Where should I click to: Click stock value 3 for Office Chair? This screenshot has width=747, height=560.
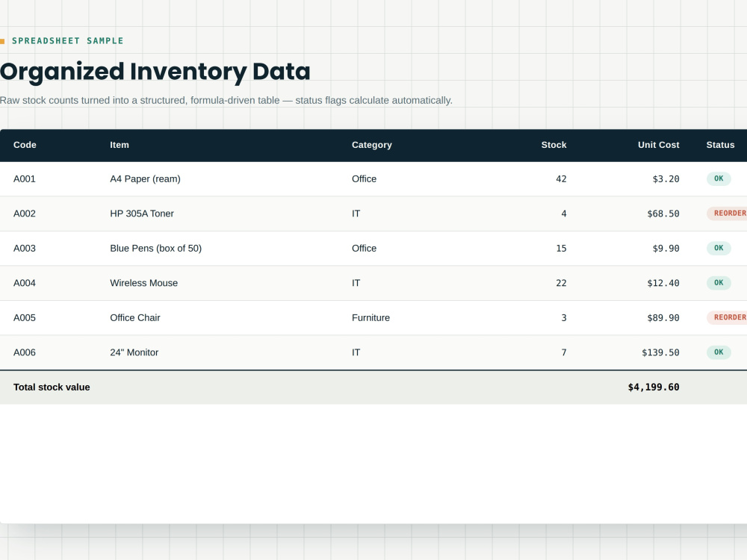coord(564,318)
